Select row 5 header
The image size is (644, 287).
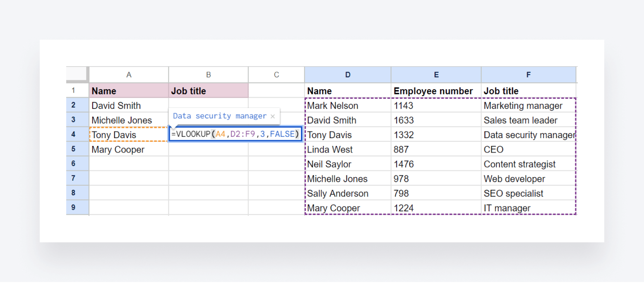coord(77,149)
